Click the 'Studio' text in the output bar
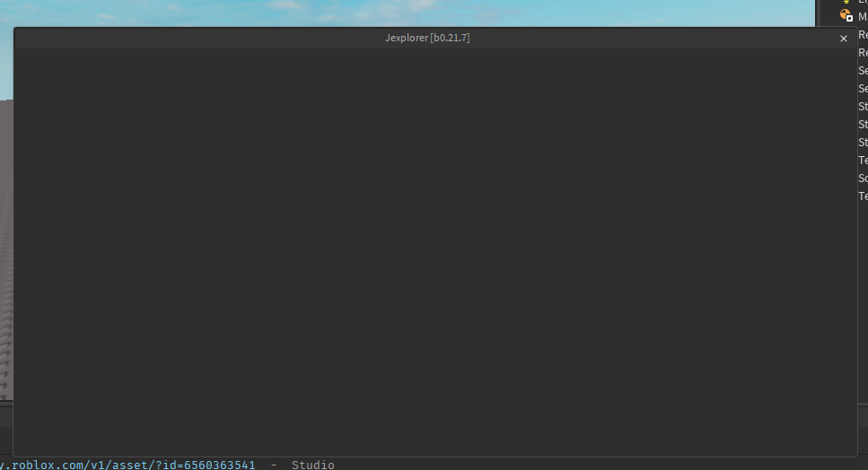Viewport: 868px width, 470px height. (x=312, y=465)
